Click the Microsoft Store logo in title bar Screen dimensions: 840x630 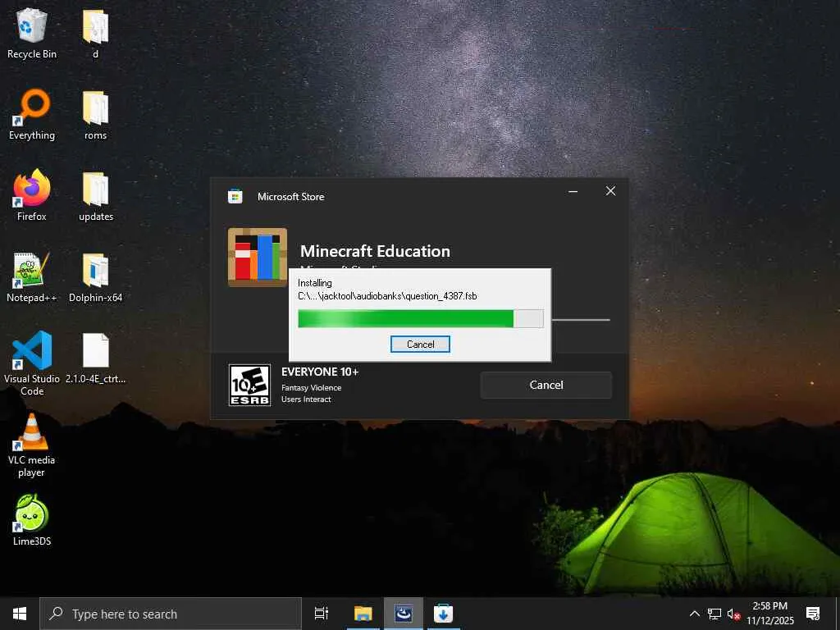[x=235, y=197]
